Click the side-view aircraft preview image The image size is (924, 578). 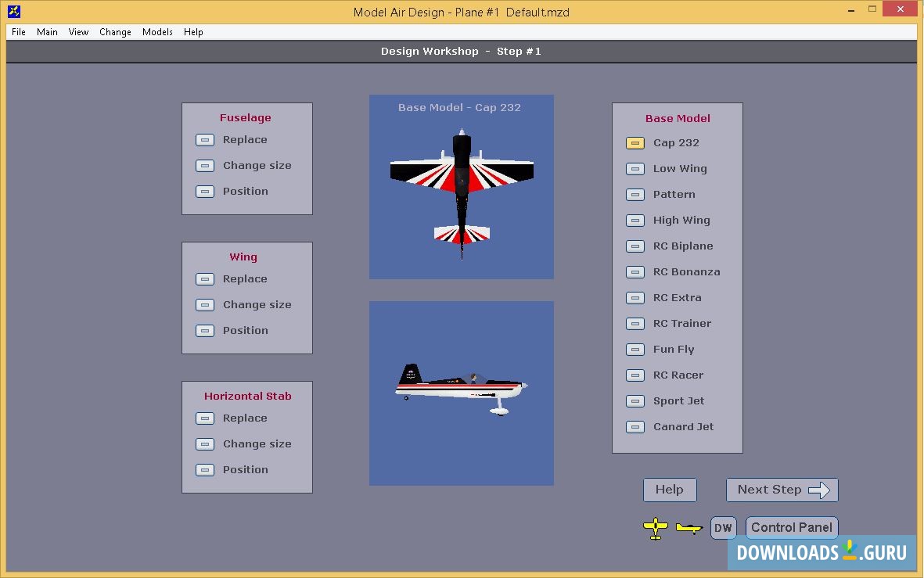click(461, 391)
